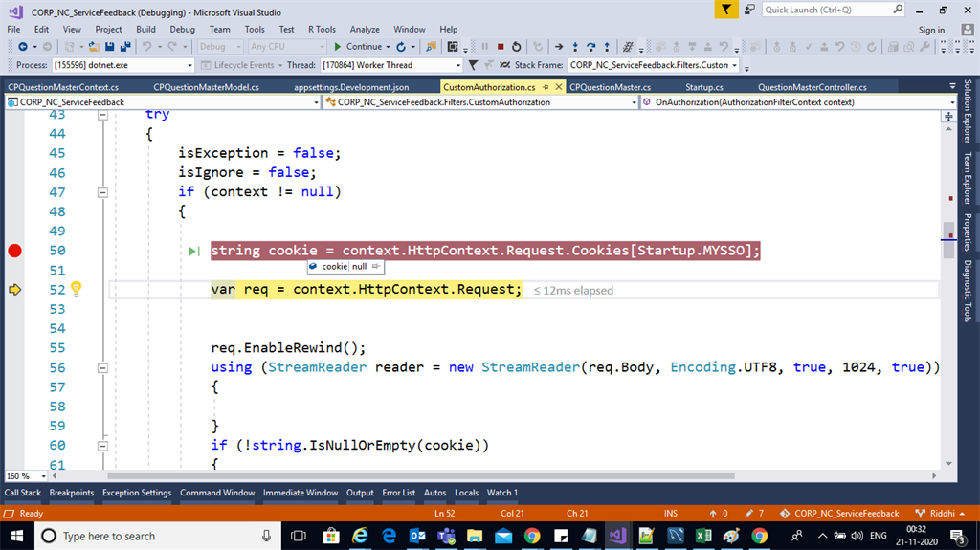Click the feedback notification flag icon
The image size is (980, 550).
pyautogui.click(x=726, y=10)
